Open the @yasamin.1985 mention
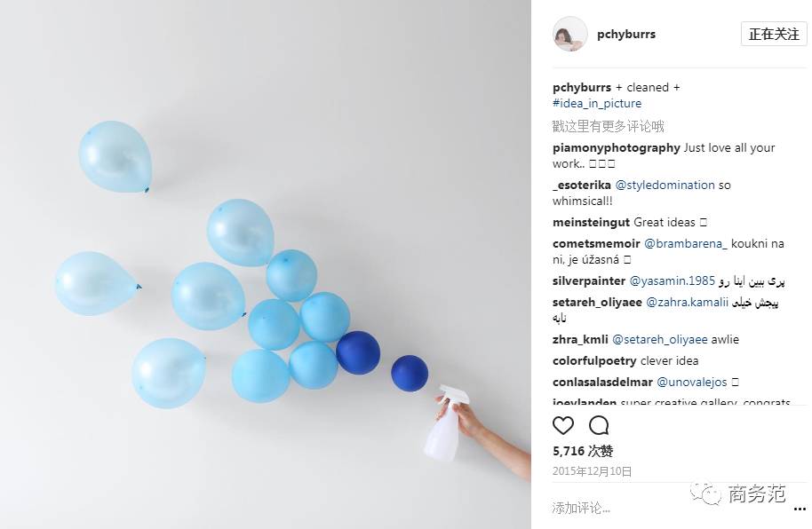The image size is (812, 529). pyautogui.click(x=673, y=281)
